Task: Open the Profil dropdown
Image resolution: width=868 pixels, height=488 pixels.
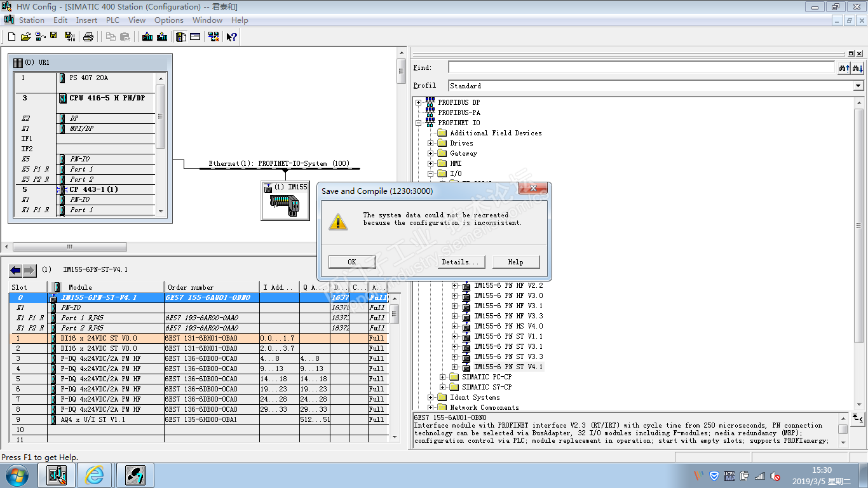Action: [858, 86]
